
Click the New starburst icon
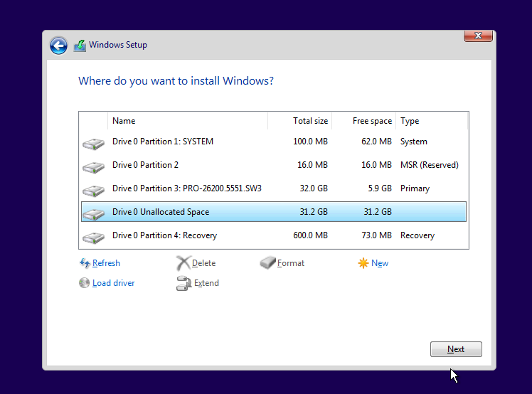click(363, 263)
